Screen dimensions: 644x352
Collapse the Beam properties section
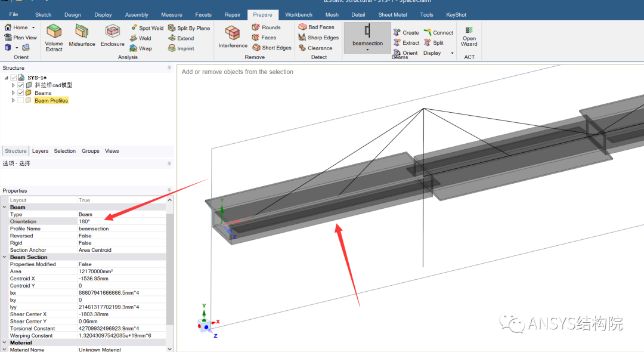[5, 207]
